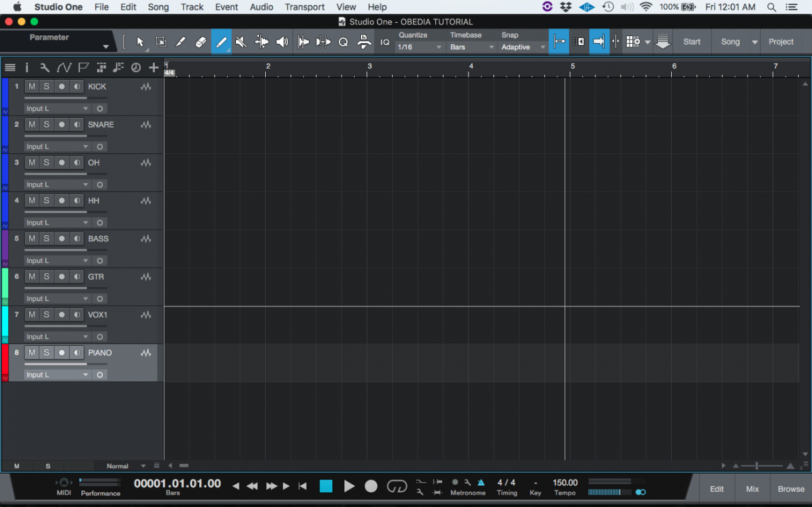This screenshot has height=507, width=812.
Task: Add tracks with the plus icon
Action: 153,67
